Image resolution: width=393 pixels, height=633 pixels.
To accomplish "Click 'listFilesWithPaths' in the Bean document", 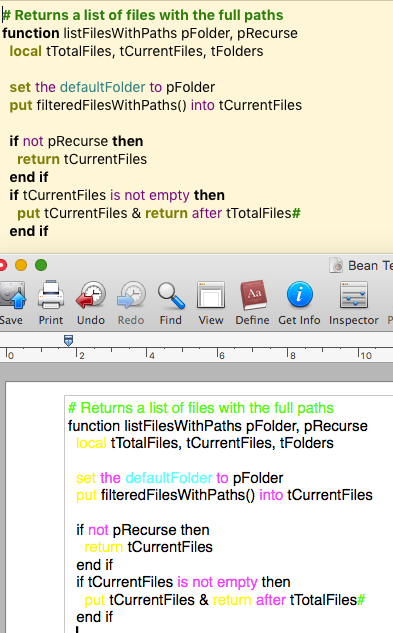I will click(183, 426).
